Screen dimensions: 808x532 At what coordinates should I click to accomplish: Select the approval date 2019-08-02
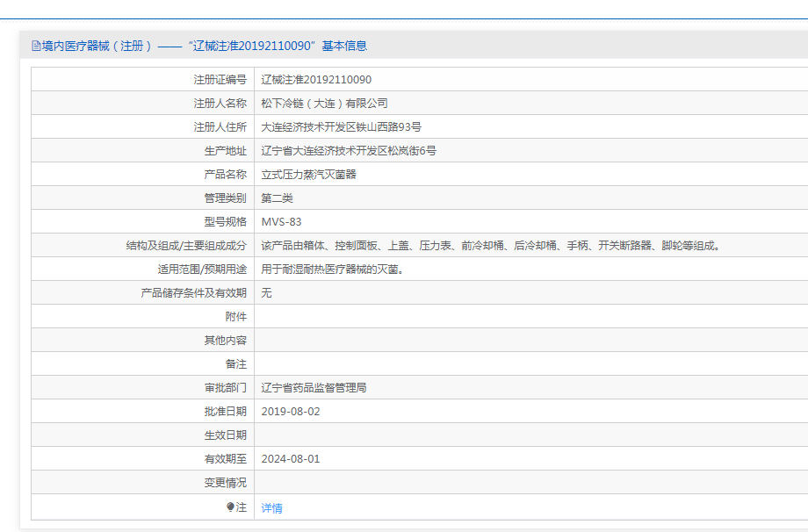tap(292, 410)
